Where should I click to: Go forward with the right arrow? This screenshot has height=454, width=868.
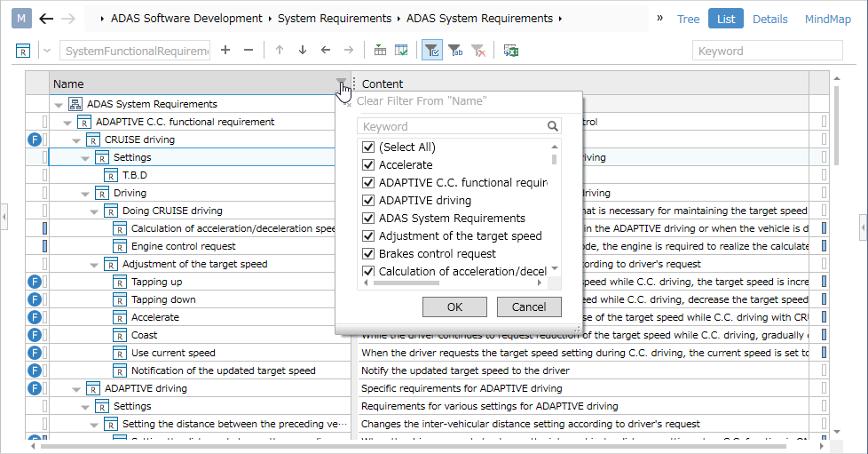point(68,19)
